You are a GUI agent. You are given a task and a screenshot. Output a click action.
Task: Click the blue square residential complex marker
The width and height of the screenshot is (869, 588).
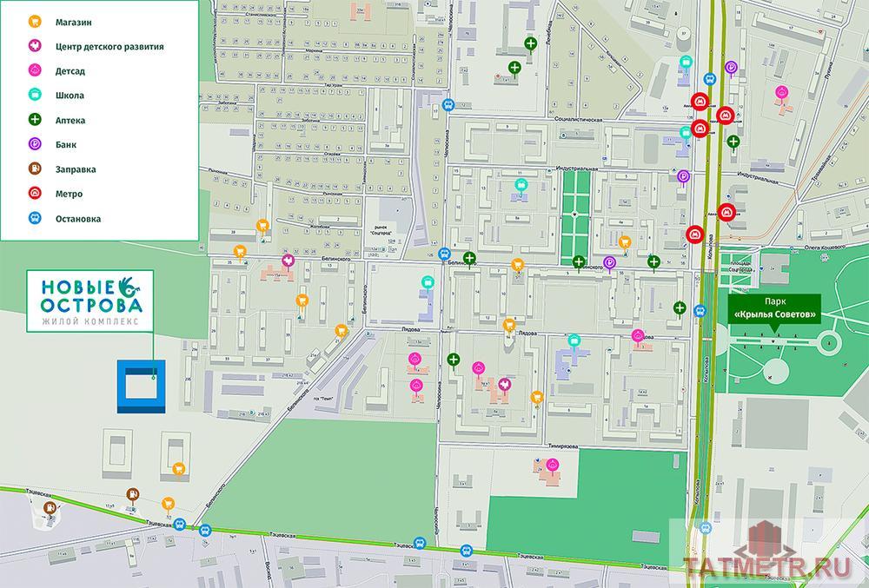142,386
